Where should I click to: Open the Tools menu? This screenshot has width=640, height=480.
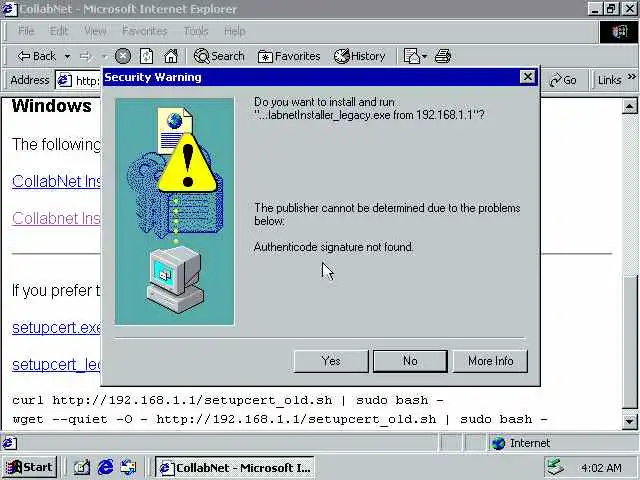tap(196, 31)
